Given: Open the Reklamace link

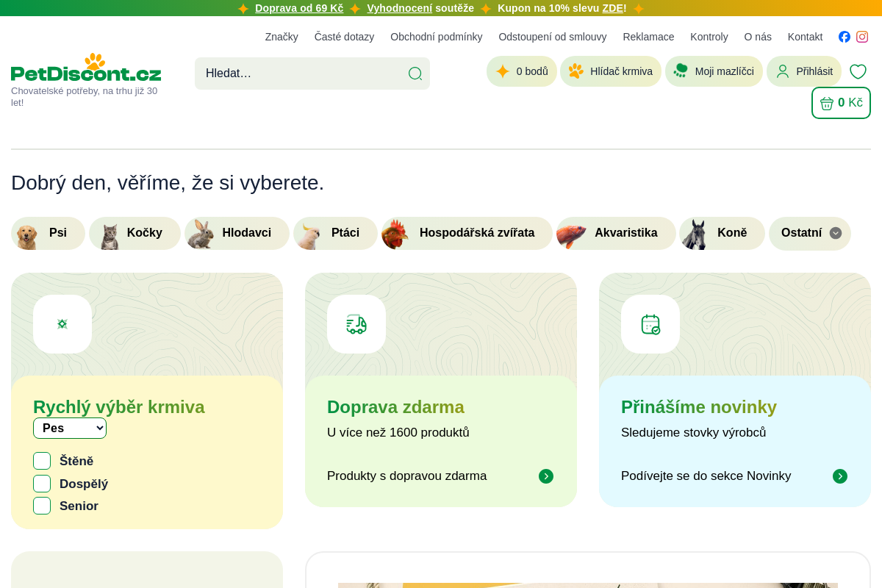Looking at the screenshot, I should tap(648, 37).
